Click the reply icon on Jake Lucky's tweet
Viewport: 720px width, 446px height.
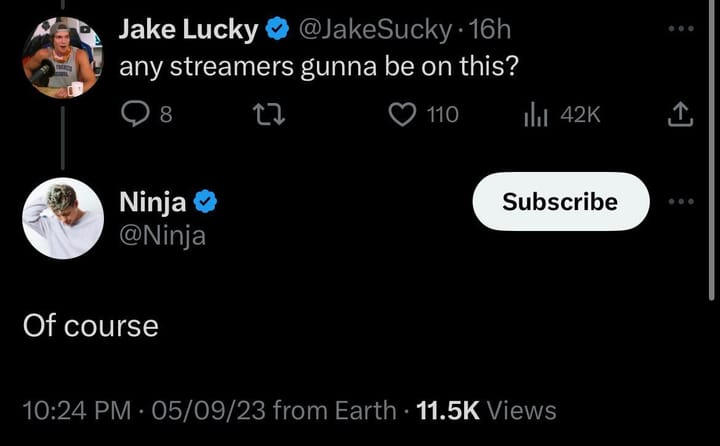[135, 116]
